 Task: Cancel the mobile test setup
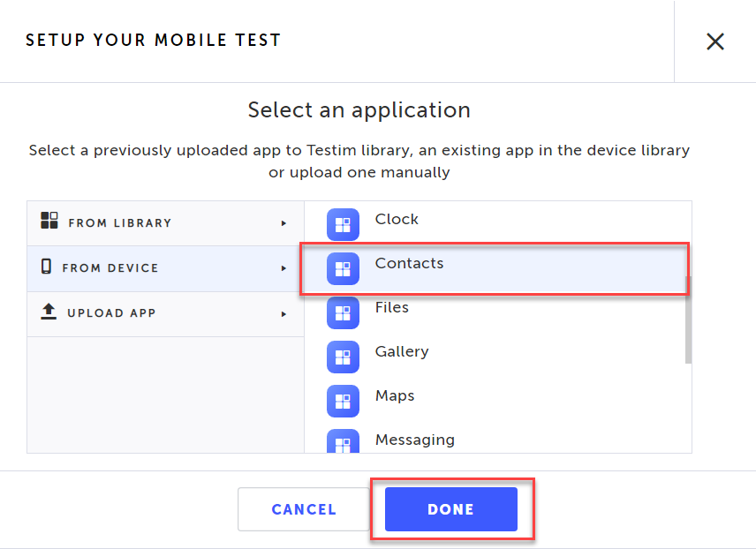tap(304, 509)
